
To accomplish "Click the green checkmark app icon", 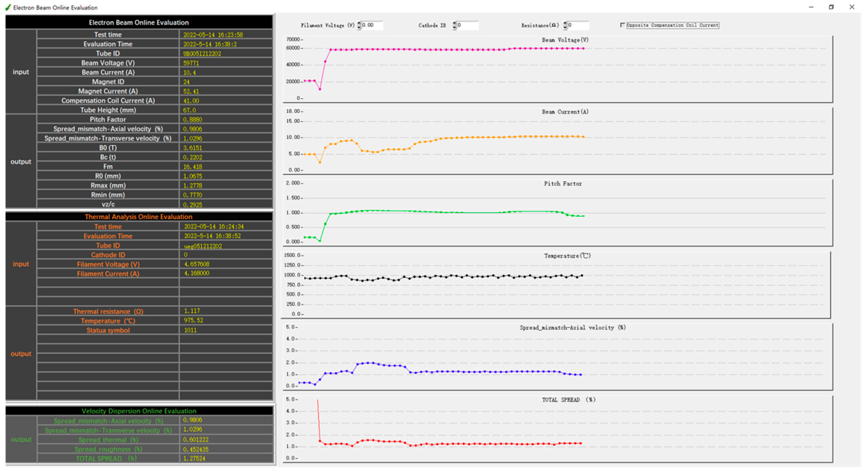I will 8,7.
